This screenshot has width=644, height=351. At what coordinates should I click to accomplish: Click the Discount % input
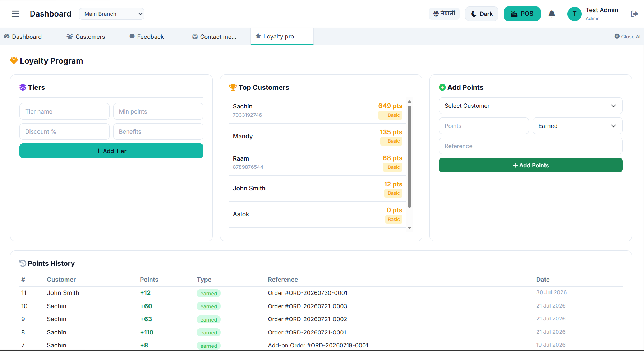[x=64, y=131]
